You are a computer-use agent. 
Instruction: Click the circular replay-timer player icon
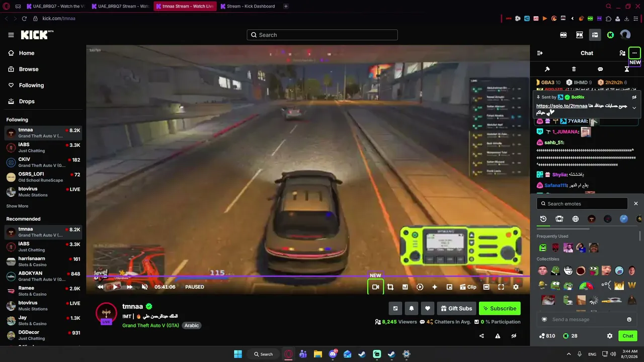click(x=420, y=287)
